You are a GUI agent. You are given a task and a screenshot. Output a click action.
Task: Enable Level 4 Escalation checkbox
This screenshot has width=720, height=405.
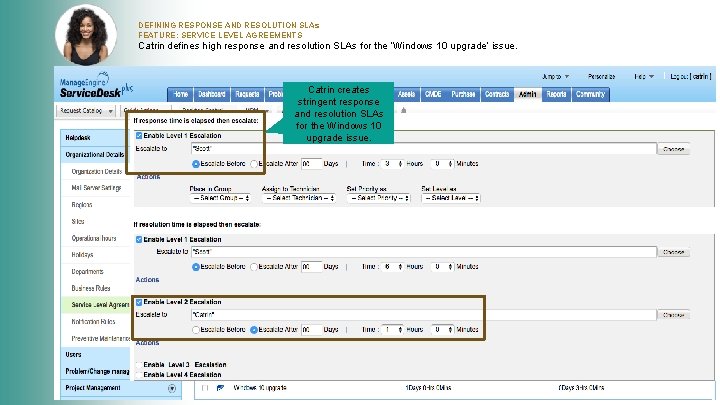(139, 375)
